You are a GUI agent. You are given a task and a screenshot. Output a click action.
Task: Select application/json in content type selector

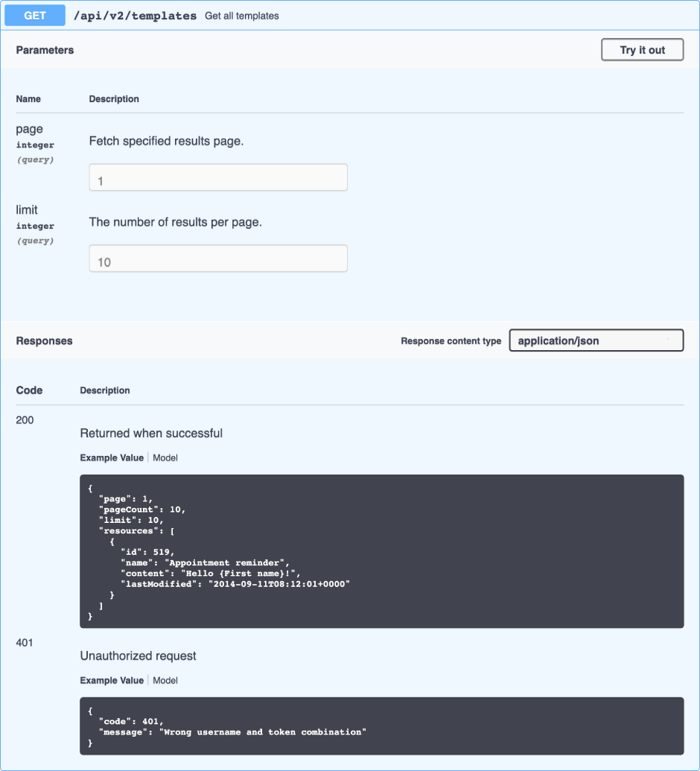[x=596, y=340]
